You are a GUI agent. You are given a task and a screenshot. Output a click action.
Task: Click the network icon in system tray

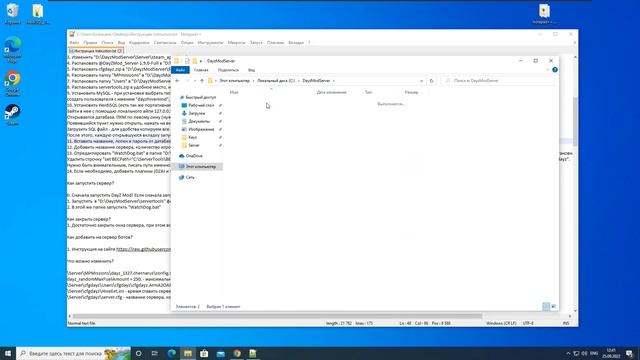[576, 353]
